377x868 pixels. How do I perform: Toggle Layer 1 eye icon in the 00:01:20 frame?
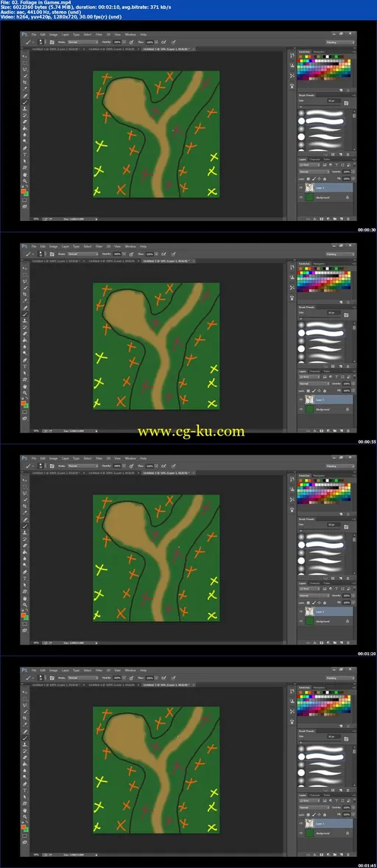coord(300,611)
